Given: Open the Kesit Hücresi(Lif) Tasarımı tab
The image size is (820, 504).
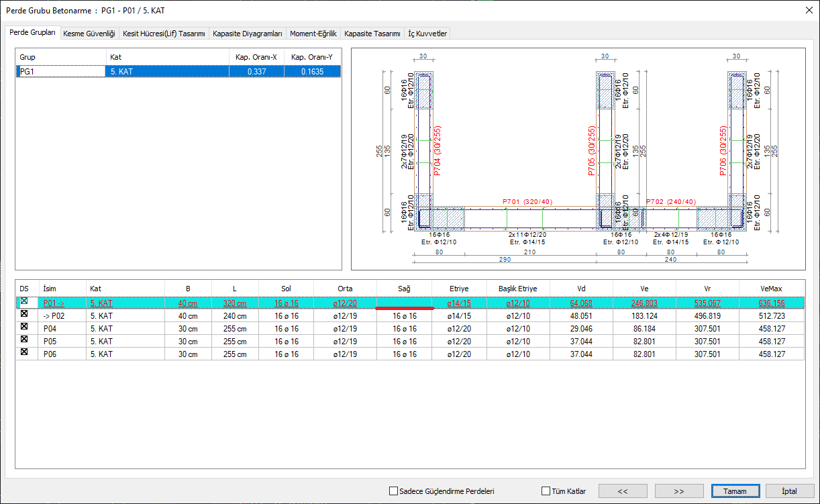Looking at the screenshot, I should 164,34.
